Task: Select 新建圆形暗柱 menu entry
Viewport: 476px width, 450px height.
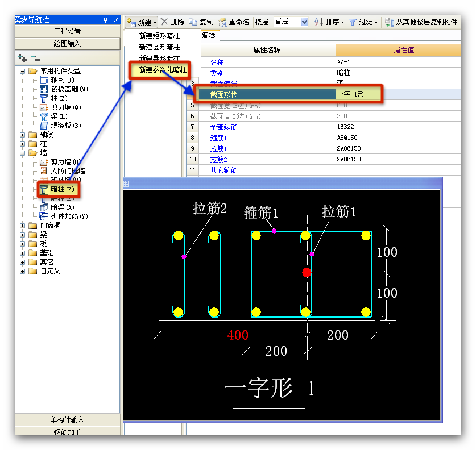Action: point(160,47)
